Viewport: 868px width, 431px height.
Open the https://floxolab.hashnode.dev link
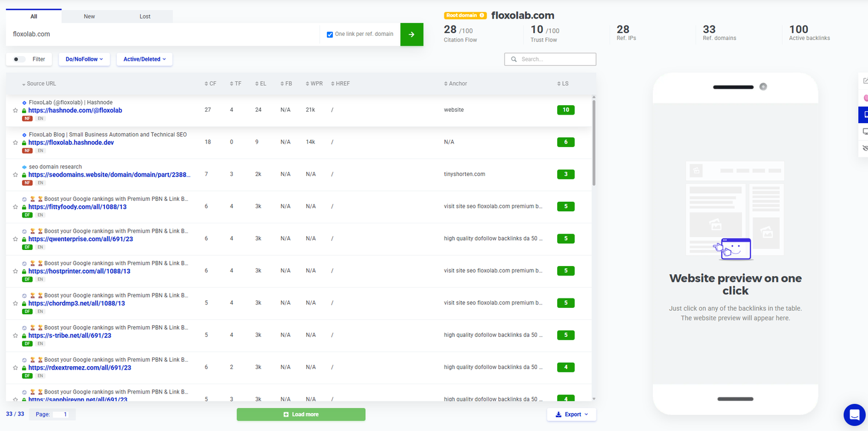click(71, 143)
